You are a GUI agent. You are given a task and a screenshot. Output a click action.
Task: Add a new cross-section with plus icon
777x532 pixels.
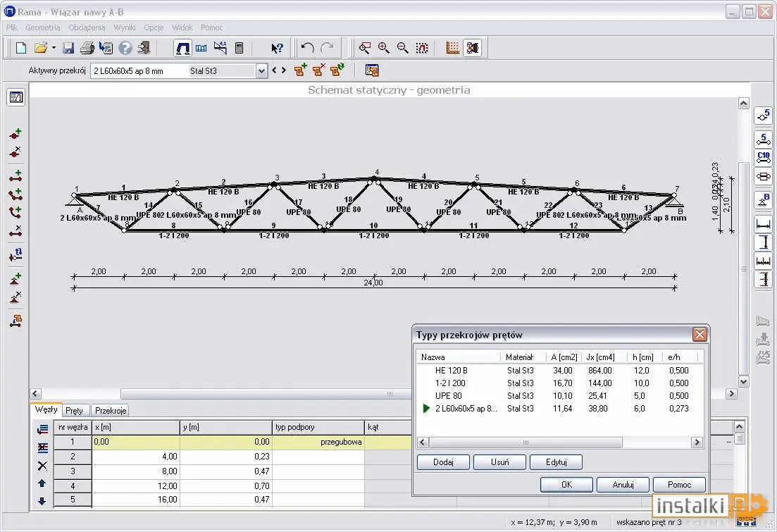click(x=300, y=70)
